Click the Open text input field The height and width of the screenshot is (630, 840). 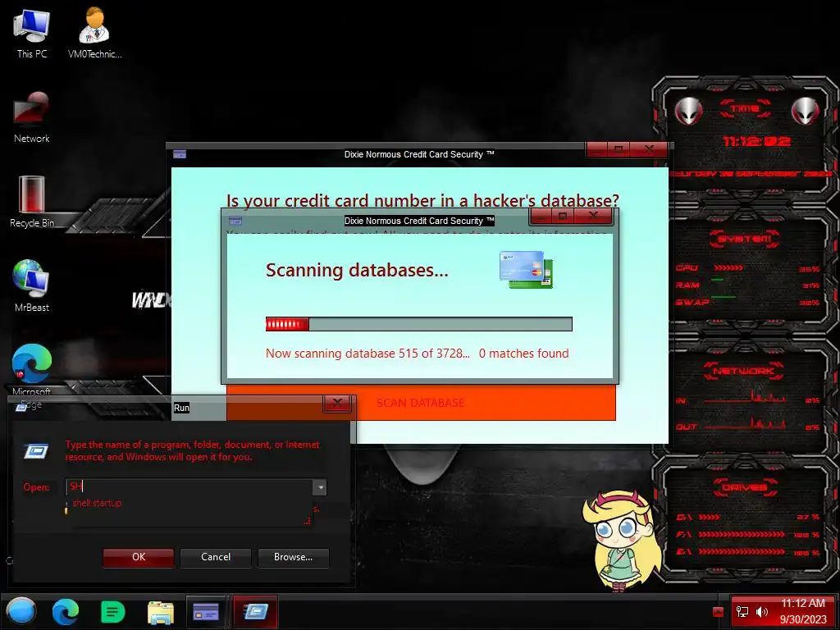click(x=189, y=487)
